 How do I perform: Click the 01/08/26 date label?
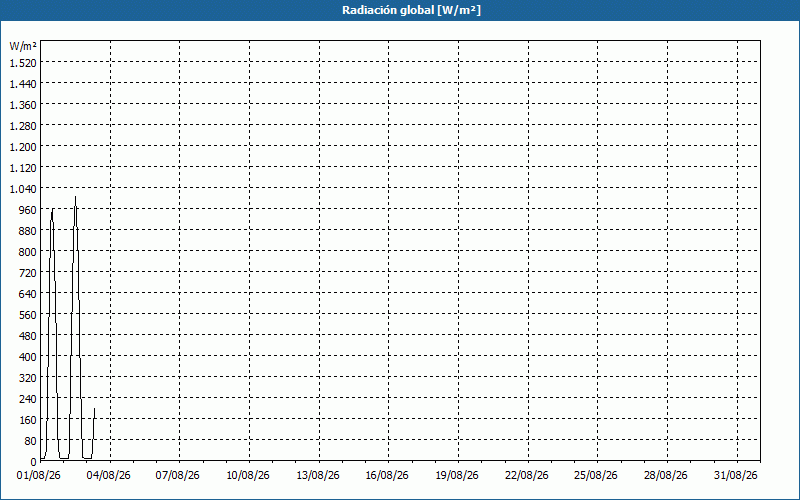pos(39,476)
